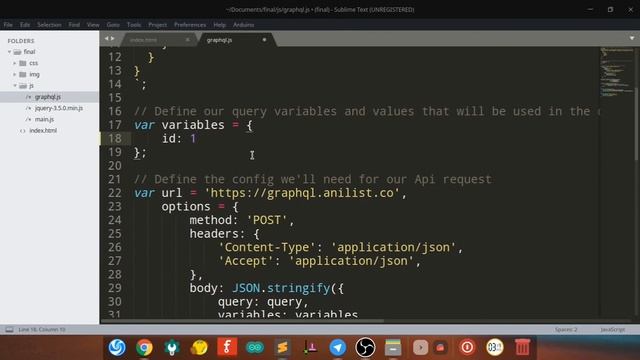Viewport: 640px width, 360px height.
Task: Change indentation via Spaces: 2
Action: pos(566,329)
